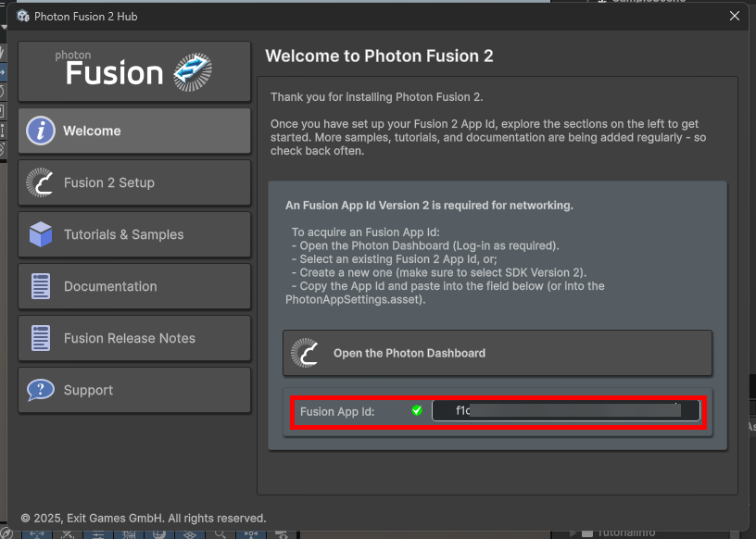Click inside the Fusion App Id field
This screenshot has height=539, width=756.
pos(565,411)
